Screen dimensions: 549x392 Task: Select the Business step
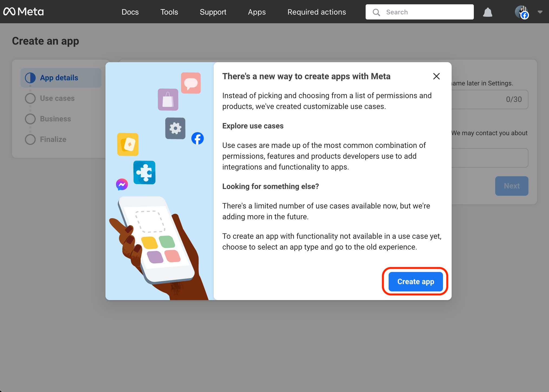55,119
